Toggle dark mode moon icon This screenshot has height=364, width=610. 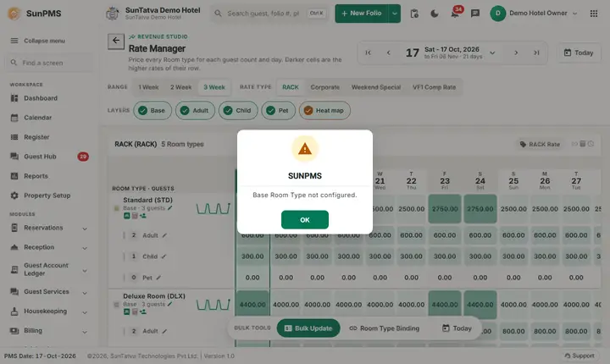pos(434,14)
